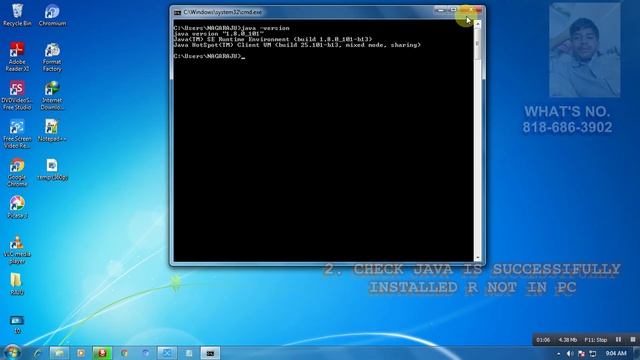Open Internet Explorer from the taskbar
The height and width of the screenshot is (360, 640).
[38, 353]
